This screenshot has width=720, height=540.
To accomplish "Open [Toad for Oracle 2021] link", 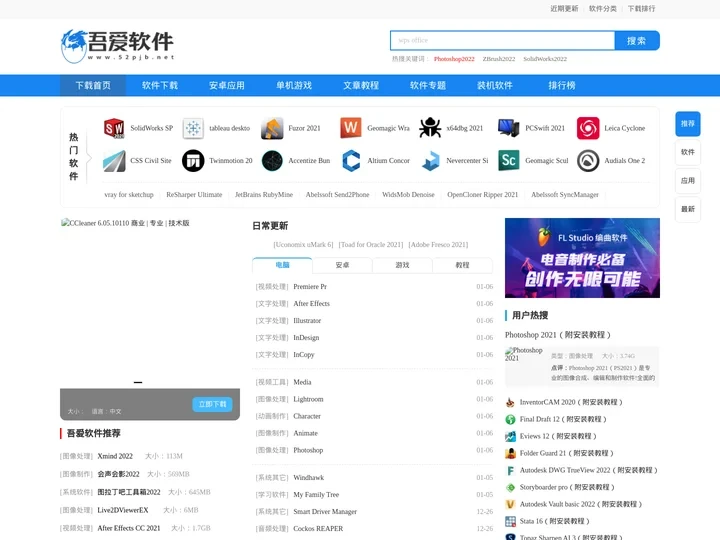I will (x=371, y=245).
